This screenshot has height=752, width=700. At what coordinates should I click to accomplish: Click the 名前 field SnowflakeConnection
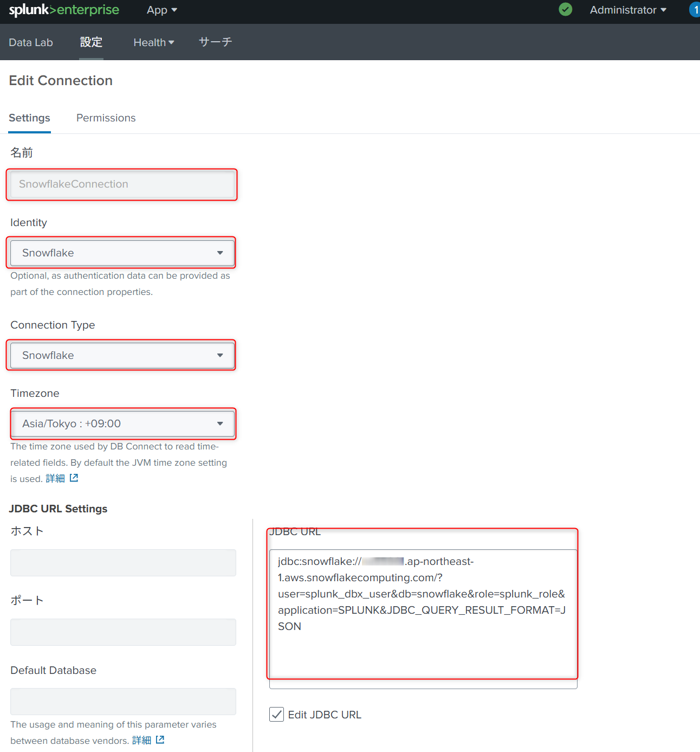click(122, 184)
